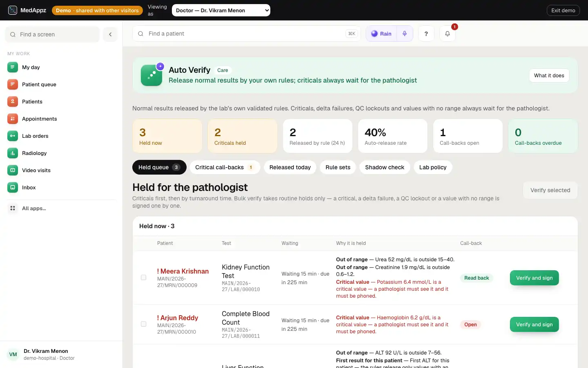Open notifications bell icon
588x368 pixels.
coord(447,34)
